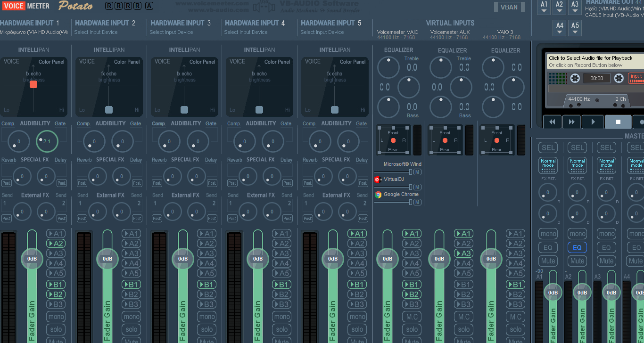Select an input device for Hardware Input 3
The width and height of the screenshot is (644, 343).
(171, 33)
